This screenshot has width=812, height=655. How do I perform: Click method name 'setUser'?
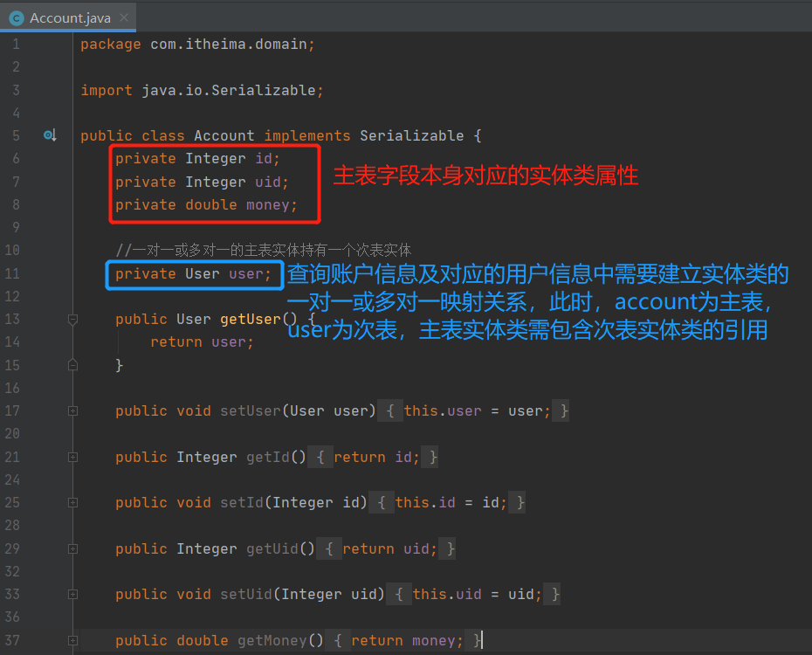250,411
